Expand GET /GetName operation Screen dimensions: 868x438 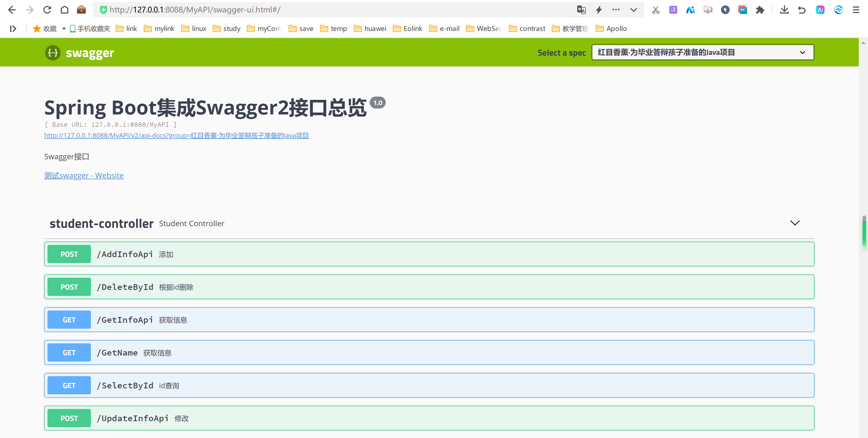pyautogui.click(x=429, y=352)
